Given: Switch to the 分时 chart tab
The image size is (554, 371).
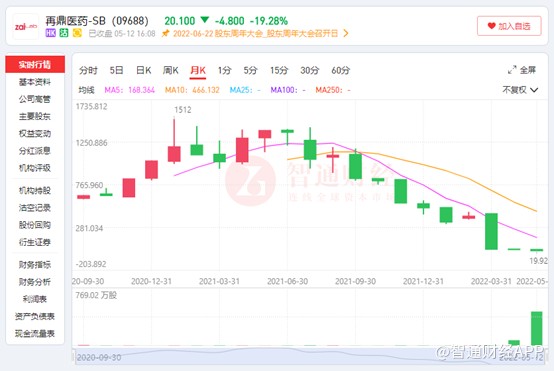Looking at the screenshot, I should pyautogui.click(x=88, y=70).
